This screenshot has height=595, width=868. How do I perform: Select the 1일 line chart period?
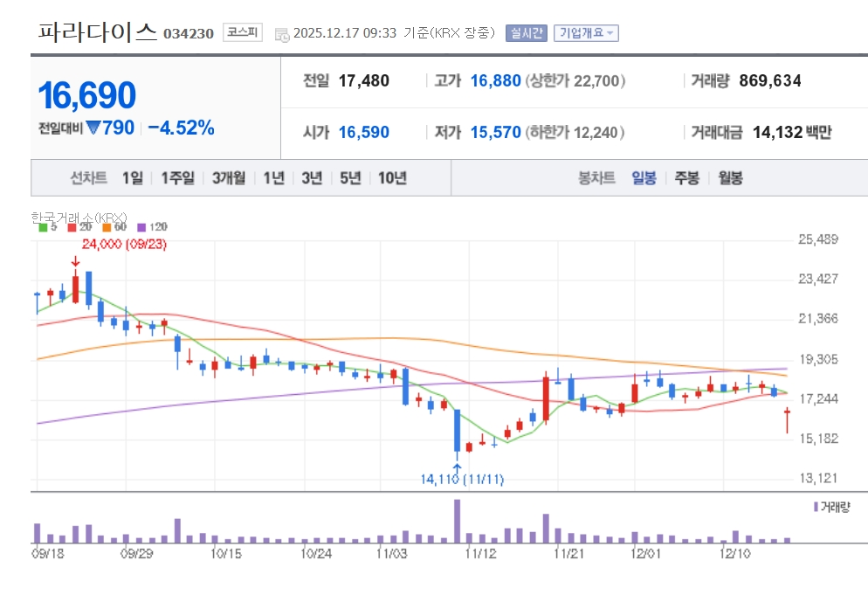tap(133, 178)
